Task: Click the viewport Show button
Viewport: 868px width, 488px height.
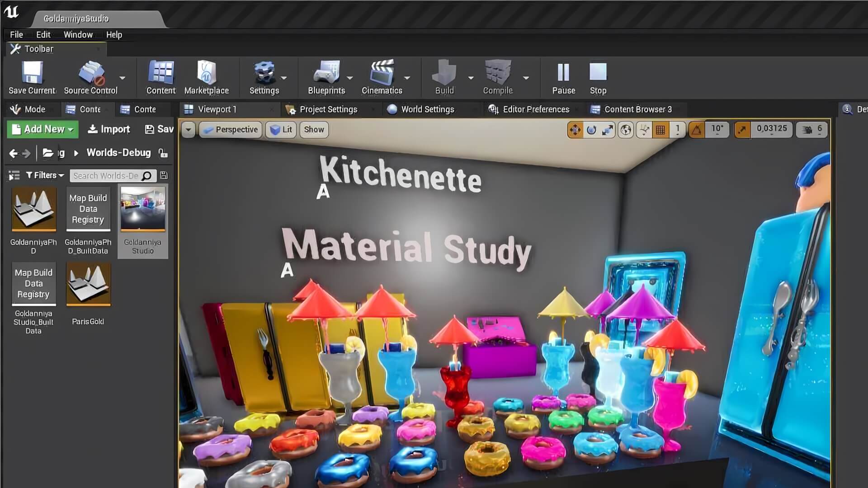Action: (x=314, y=130)
